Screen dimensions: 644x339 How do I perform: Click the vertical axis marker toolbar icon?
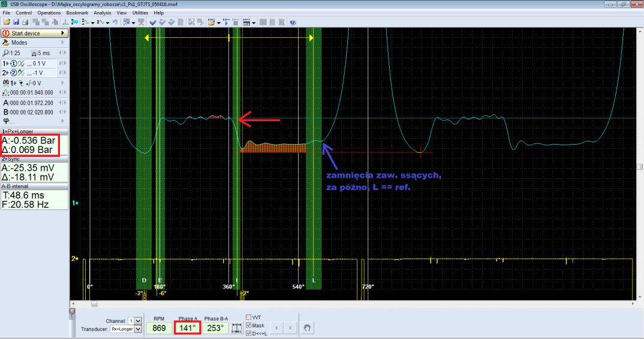[x=65, y=22]
